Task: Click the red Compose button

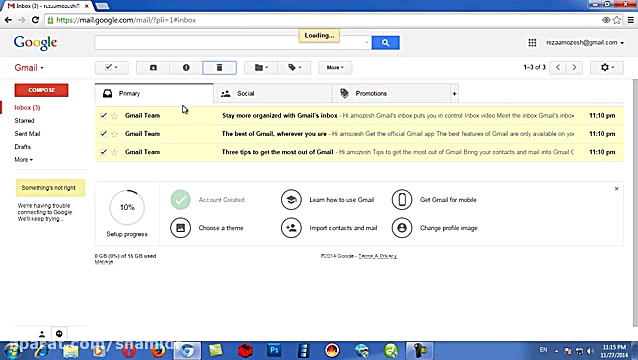Action: click(x=42, y=90)
